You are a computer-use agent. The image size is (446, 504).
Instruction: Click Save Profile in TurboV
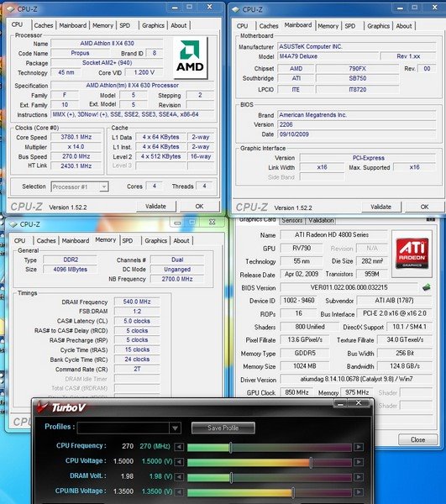(x=223, y=428)
